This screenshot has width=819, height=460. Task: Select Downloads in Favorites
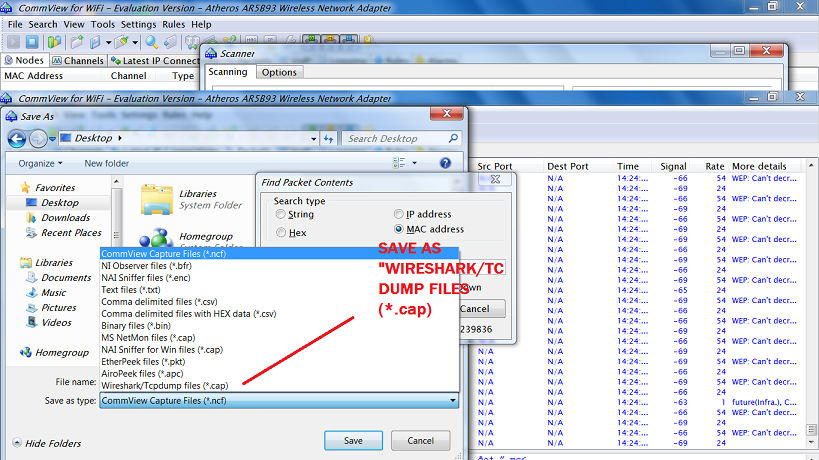pyautogui.click(x=65, y=218)
